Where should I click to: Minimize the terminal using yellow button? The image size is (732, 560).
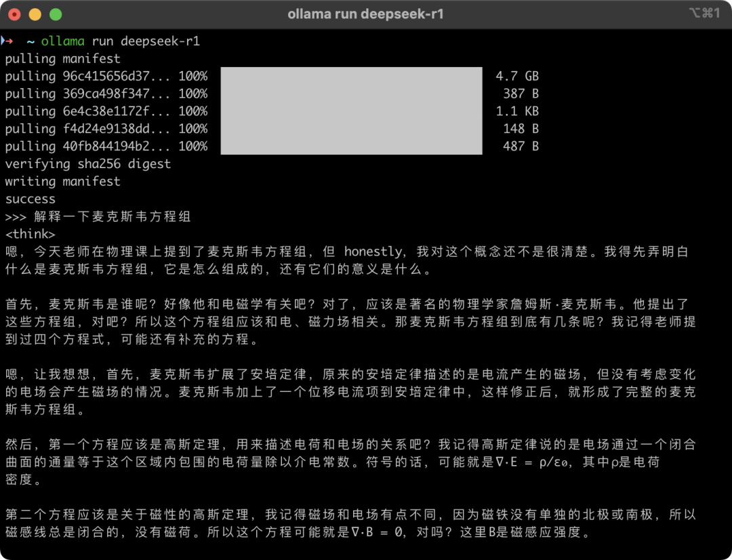click(35, 14)
